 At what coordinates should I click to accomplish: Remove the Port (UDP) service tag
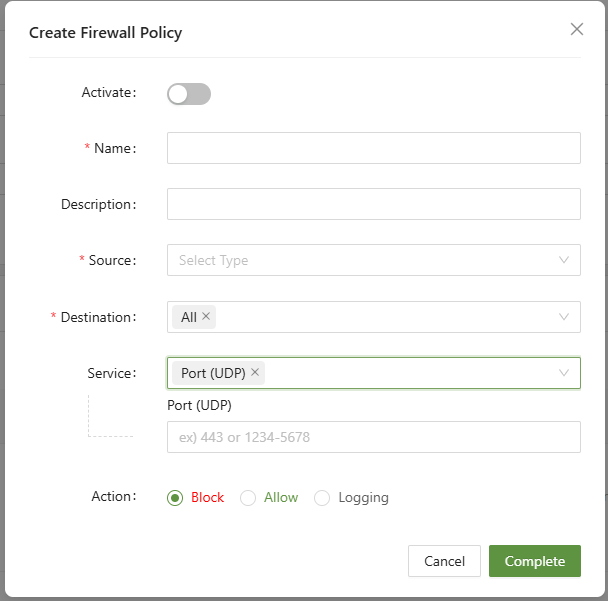click(x=255, y=372)
